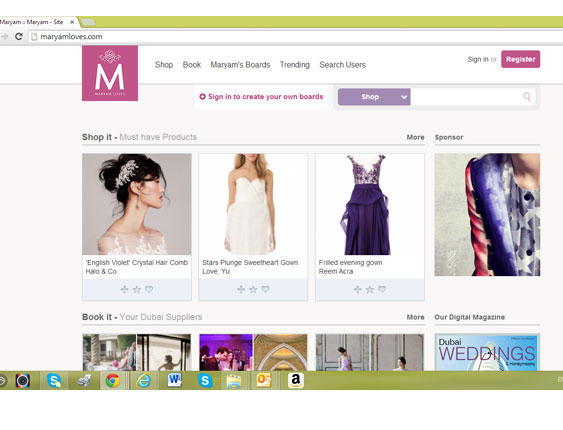Open Search Users in the navigation
Image resolution: width=563 pixels, height=430 pixels.
point(343,65)
